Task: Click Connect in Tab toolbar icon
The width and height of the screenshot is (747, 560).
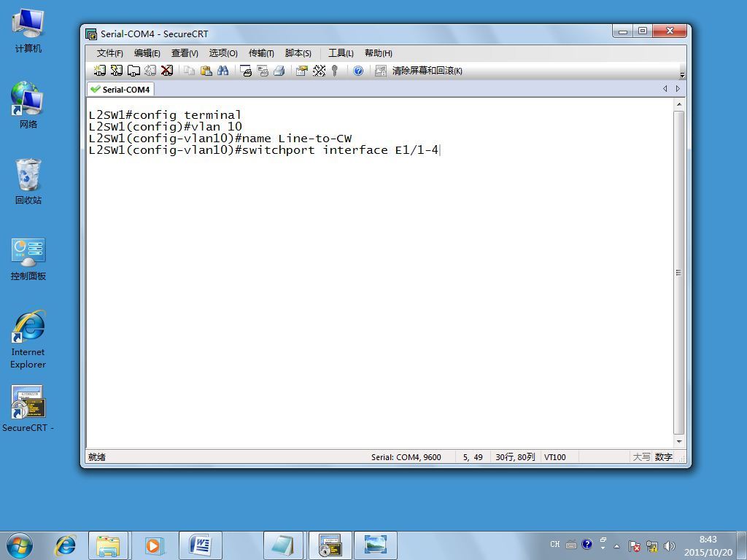Action: (x=133, y=71)
